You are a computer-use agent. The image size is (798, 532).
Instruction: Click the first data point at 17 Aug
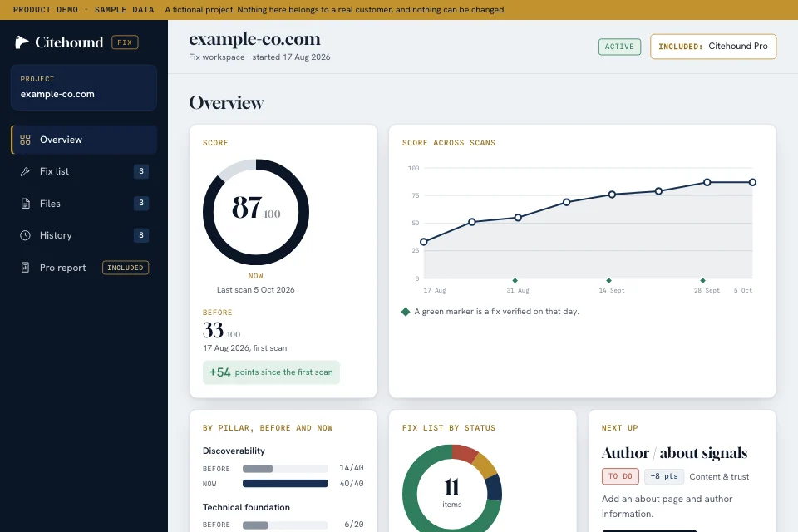[423, 242]
